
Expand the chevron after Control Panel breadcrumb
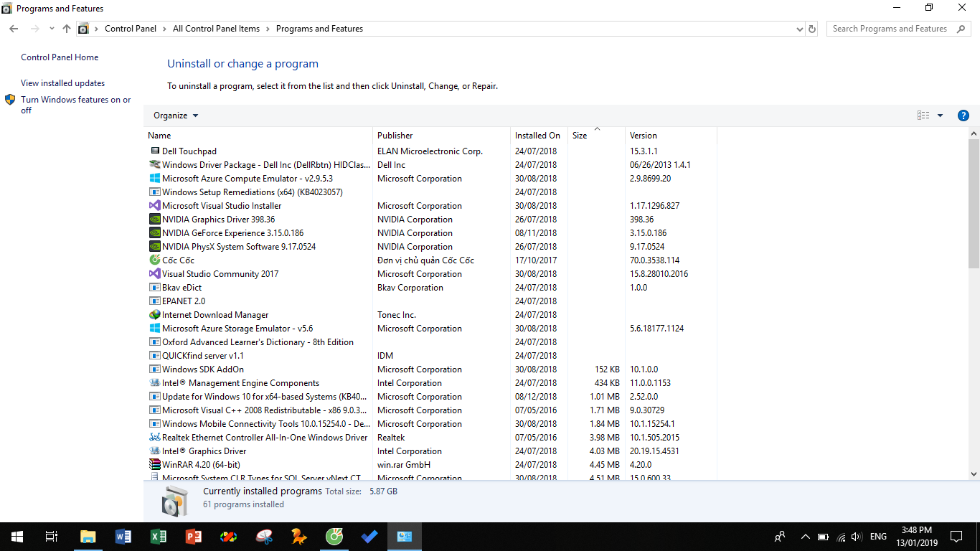(x=164, y=29)
